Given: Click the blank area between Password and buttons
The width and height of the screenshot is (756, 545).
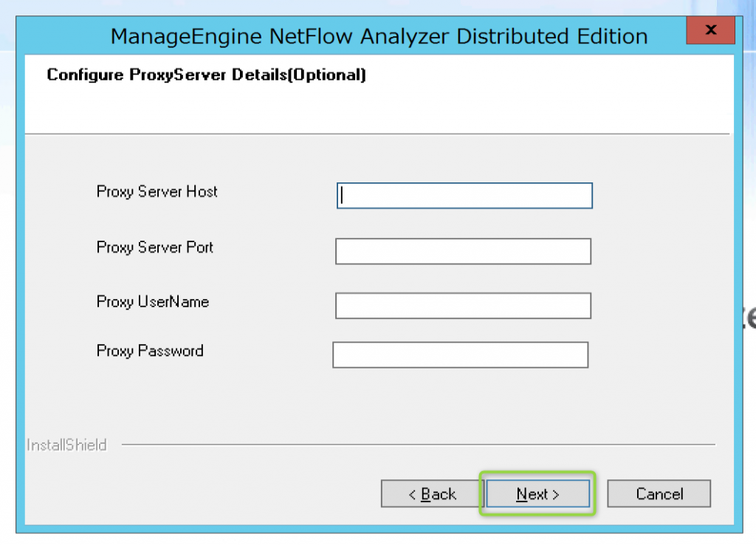Looking at the screenshot, I should tap(369, 406).
